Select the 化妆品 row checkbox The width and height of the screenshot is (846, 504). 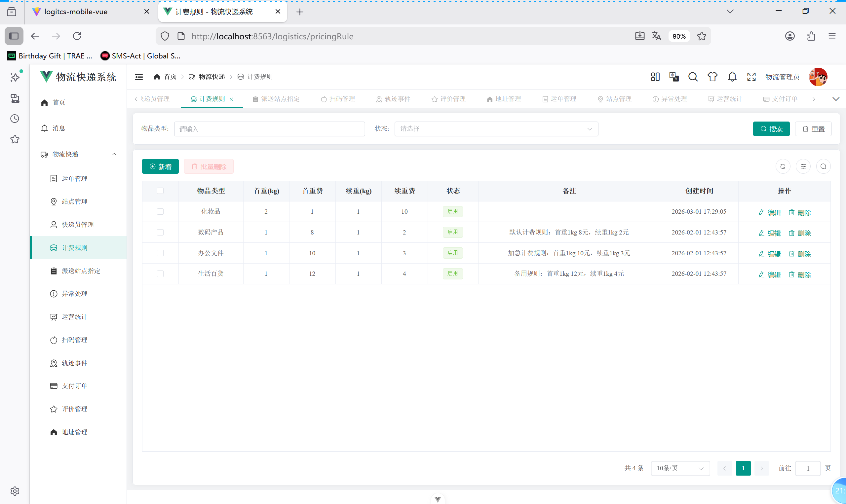tap(160, 212)
